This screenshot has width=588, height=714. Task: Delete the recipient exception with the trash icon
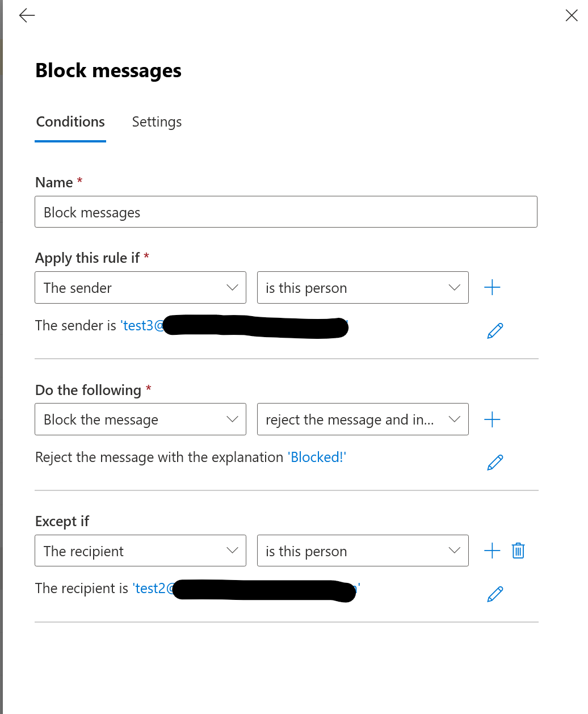pyautogui.click(x=518, y=550)
